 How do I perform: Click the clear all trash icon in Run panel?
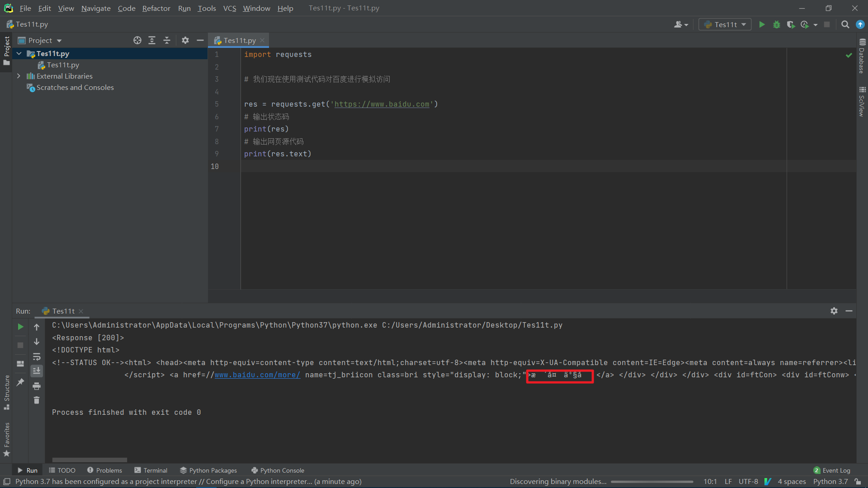[37, 400]
